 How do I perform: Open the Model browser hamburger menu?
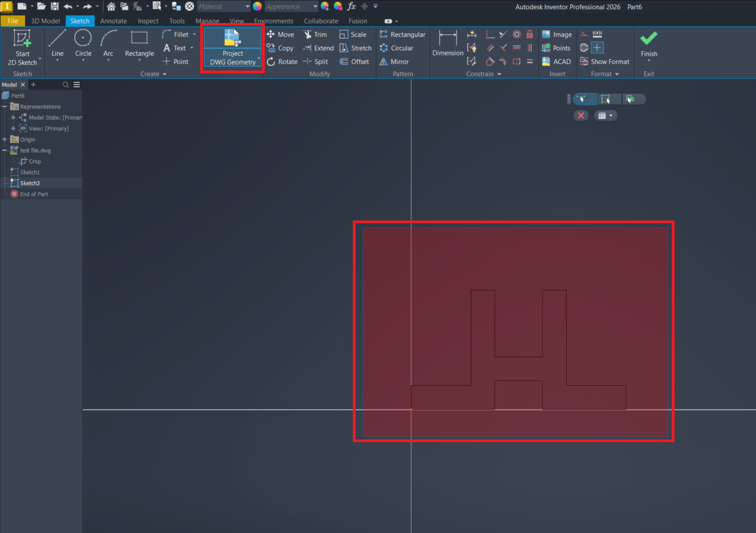77,85
